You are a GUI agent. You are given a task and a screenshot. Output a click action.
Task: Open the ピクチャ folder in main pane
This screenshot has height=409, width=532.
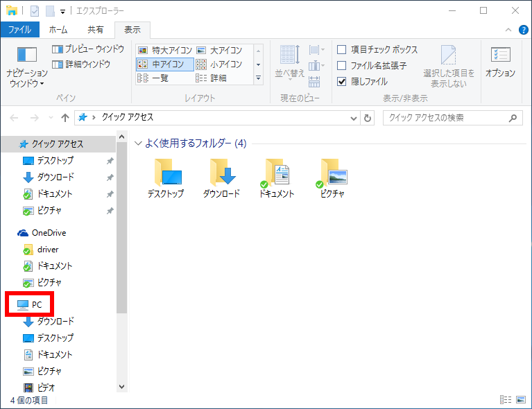332,178
